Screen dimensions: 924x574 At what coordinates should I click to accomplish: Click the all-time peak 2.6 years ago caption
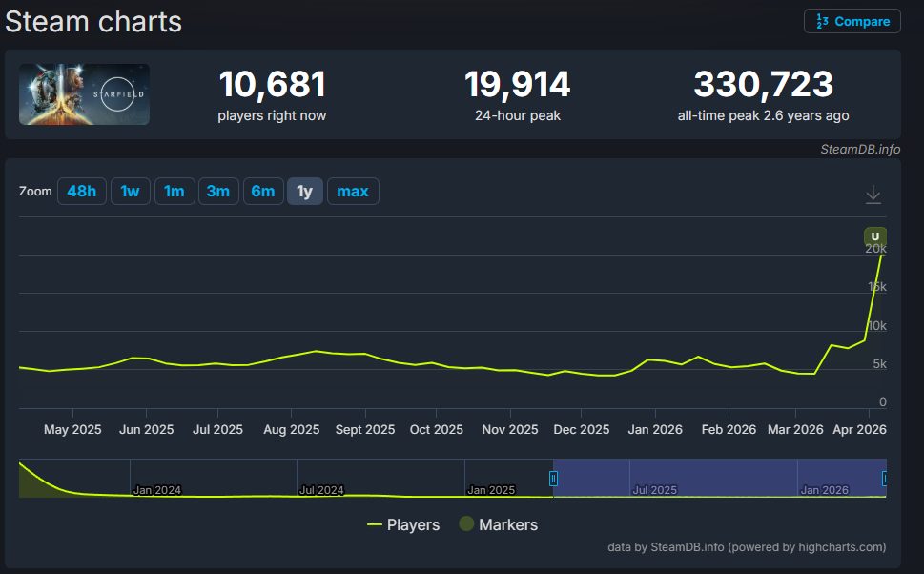tap(764, 115)
